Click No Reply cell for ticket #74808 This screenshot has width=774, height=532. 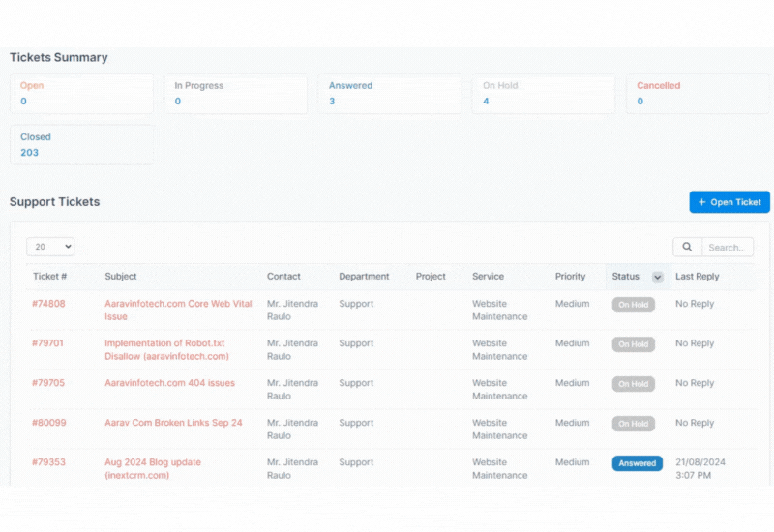695,304
